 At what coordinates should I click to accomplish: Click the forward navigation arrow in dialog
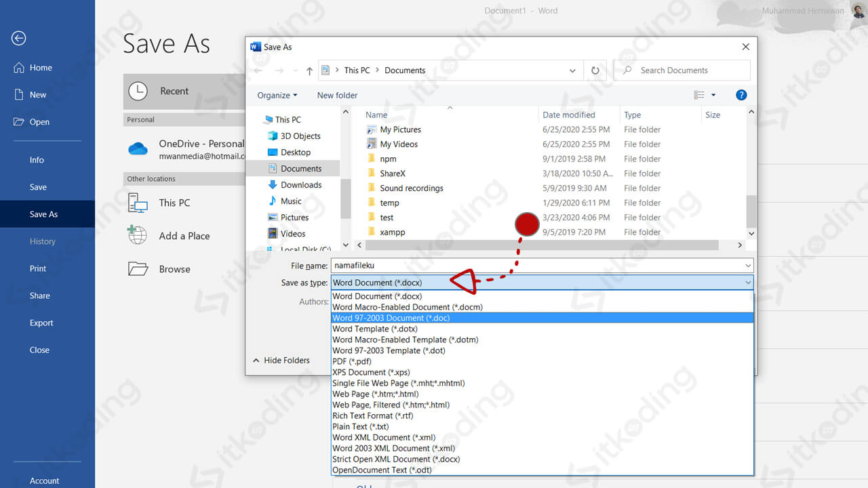[x=279, y=70]
